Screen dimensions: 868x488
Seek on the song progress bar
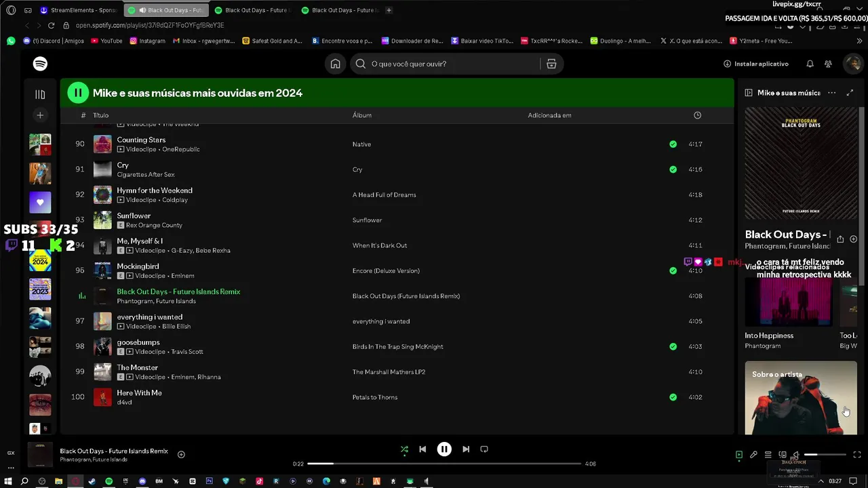444,464
